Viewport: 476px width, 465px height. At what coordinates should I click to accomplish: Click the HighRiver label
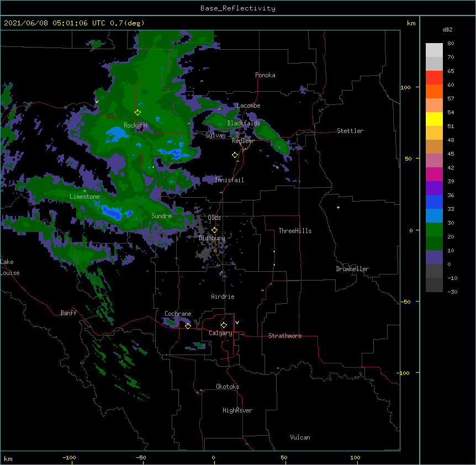tap(237, 410)
